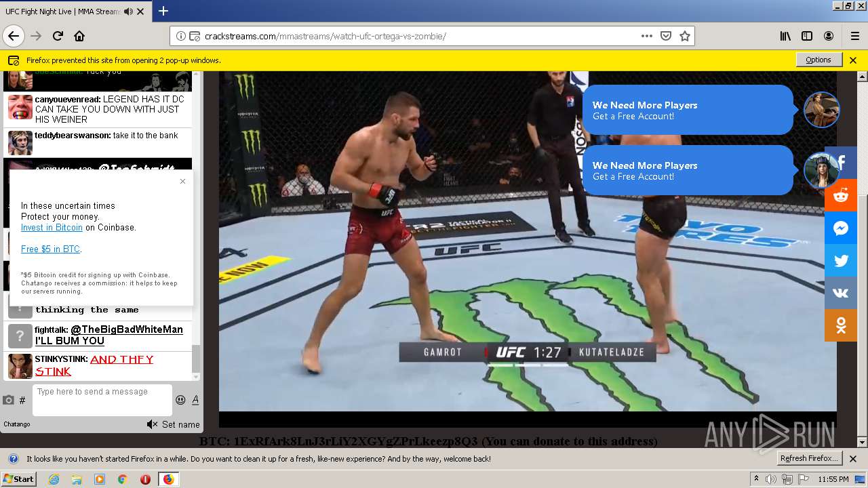
Task: Click STINKYSTINK user avatar
Action: 20,366
